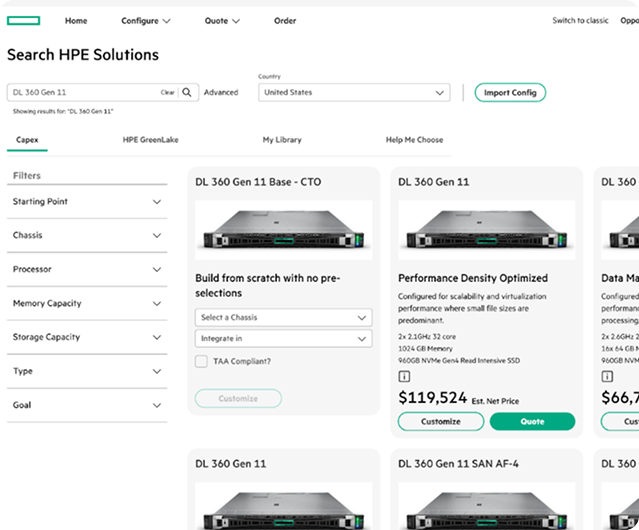Viewport: 639px width, 530px height.
Task: Go to Home in top navigation
Action: [x=76, y=21]
